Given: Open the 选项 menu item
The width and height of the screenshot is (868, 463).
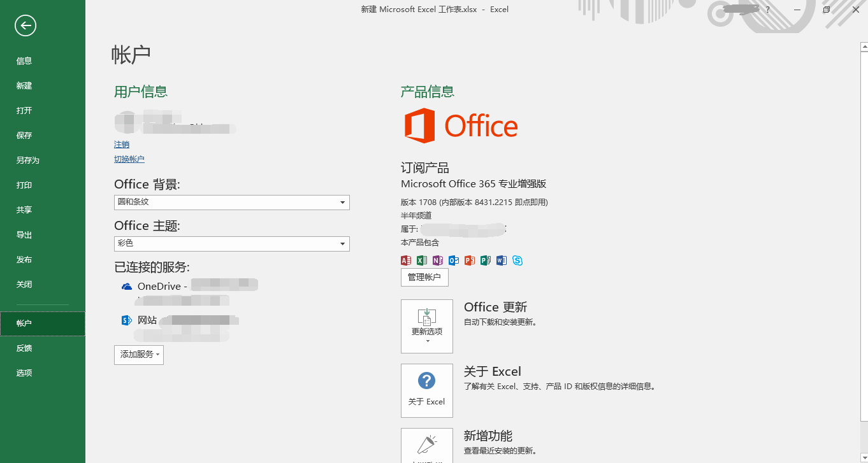Looking at the screenshot, I should tap(24, 373).
